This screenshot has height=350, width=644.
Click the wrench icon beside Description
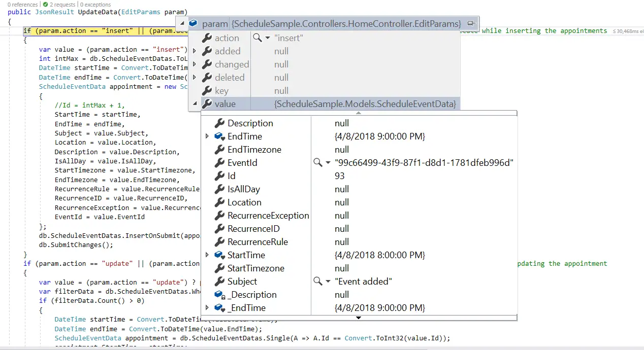coord(219,123)
